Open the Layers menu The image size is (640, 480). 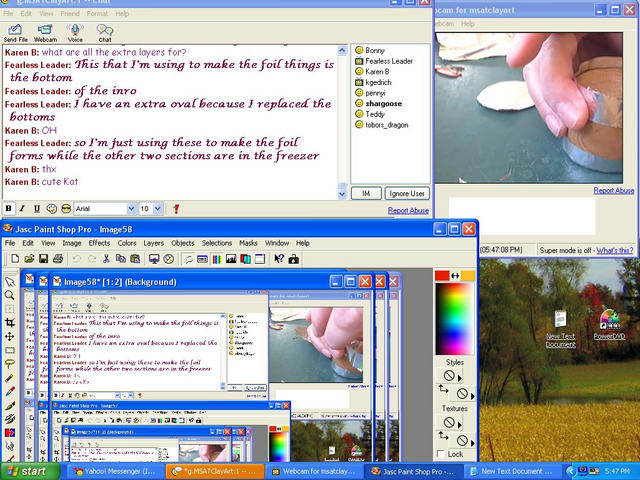coord(153,243)
